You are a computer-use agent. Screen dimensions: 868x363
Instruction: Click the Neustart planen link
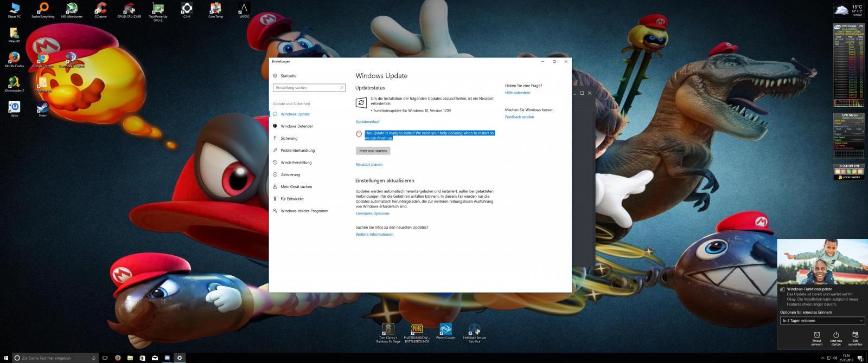coord(369,164)
